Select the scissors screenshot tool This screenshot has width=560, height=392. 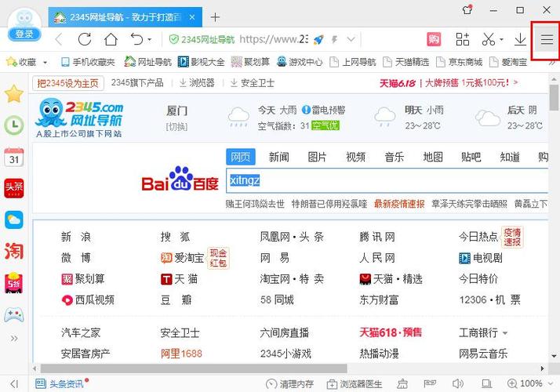coord(488,39)
